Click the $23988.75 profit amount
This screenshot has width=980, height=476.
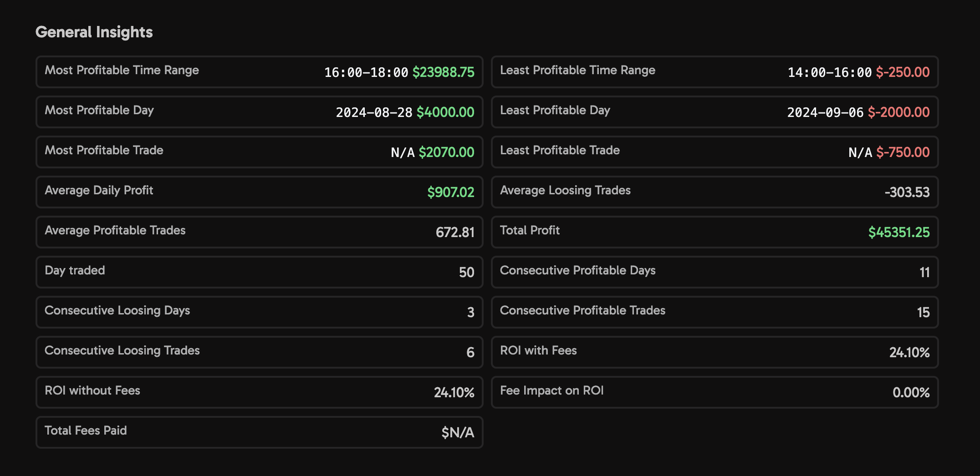coord(444,72)
